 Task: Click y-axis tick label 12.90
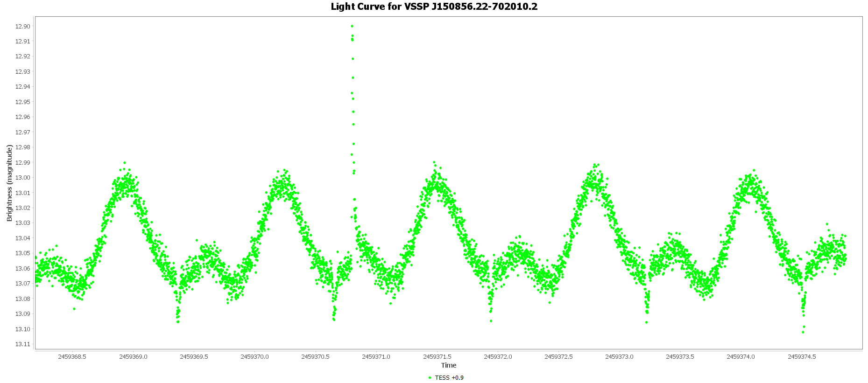click(22, 27)
